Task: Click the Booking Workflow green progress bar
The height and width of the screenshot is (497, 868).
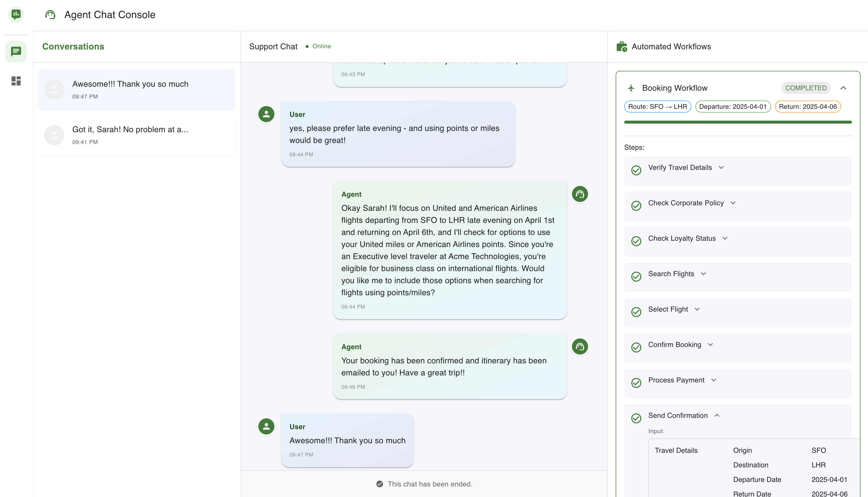Action: pos(738,122)
